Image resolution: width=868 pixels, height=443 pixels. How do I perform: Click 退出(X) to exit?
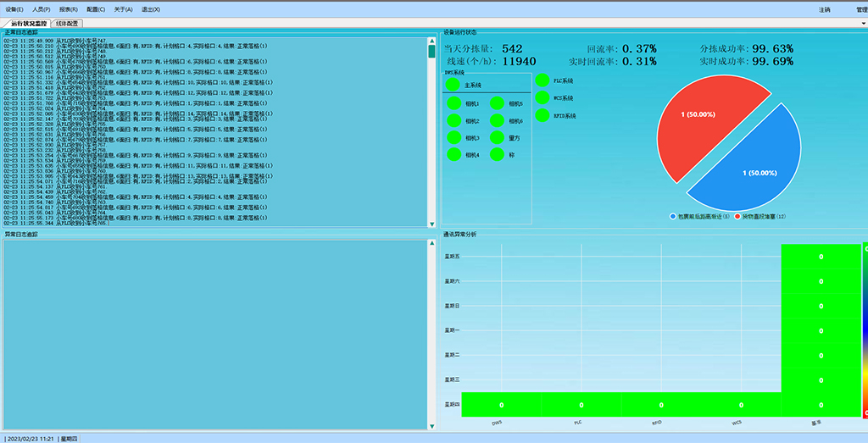(x=151, y=9)
